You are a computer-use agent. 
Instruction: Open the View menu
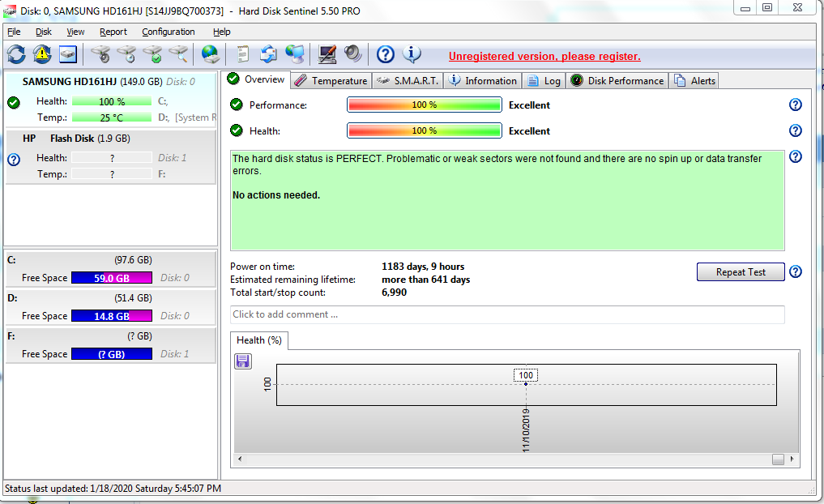(75, 32)
